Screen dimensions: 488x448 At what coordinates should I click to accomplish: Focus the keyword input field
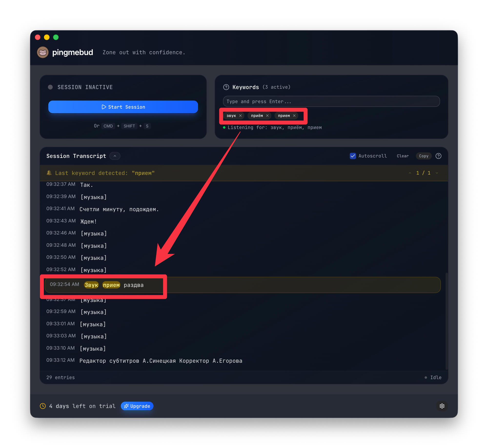(x=331, y=101)
